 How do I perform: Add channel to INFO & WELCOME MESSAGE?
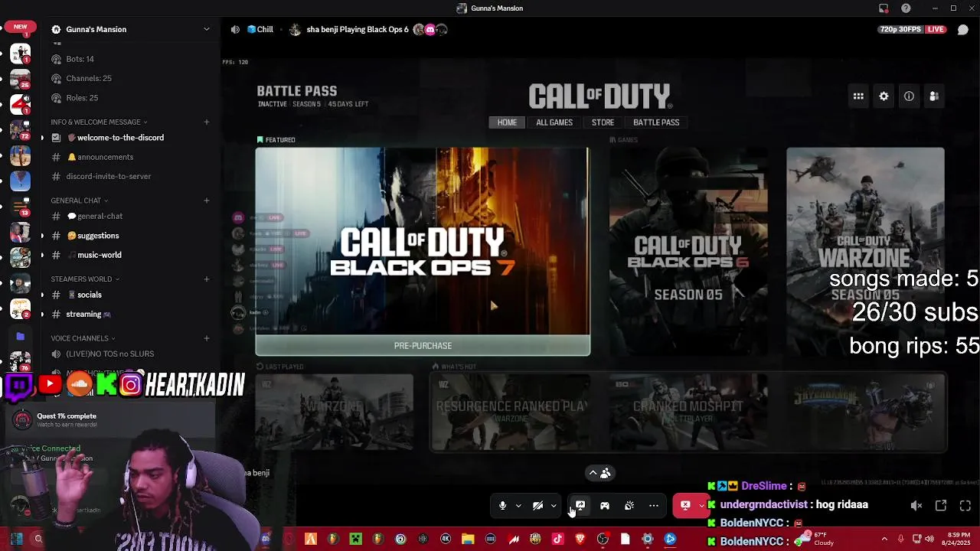207,122
